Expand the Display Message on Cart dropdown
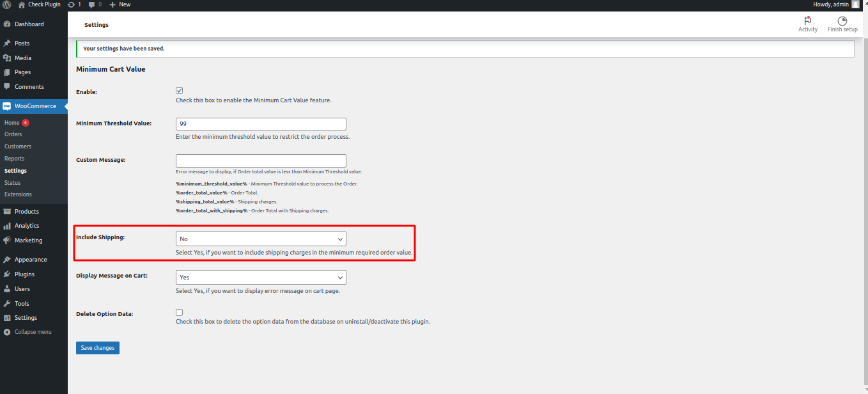Image resolution: width=868 pixels, height=394 pixels. click(261, 277)
